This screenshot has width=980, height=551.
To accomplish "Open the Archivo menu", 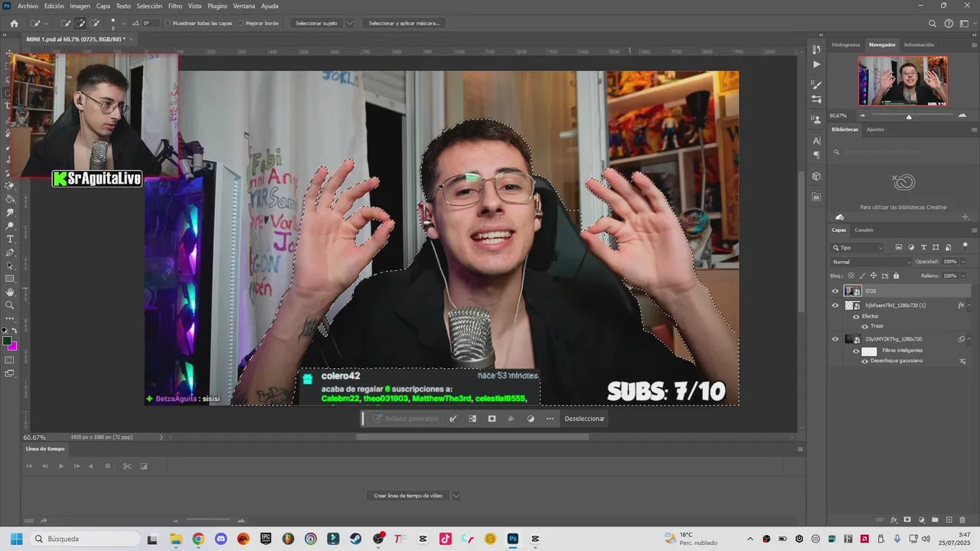I will click(x=28, y=5).
